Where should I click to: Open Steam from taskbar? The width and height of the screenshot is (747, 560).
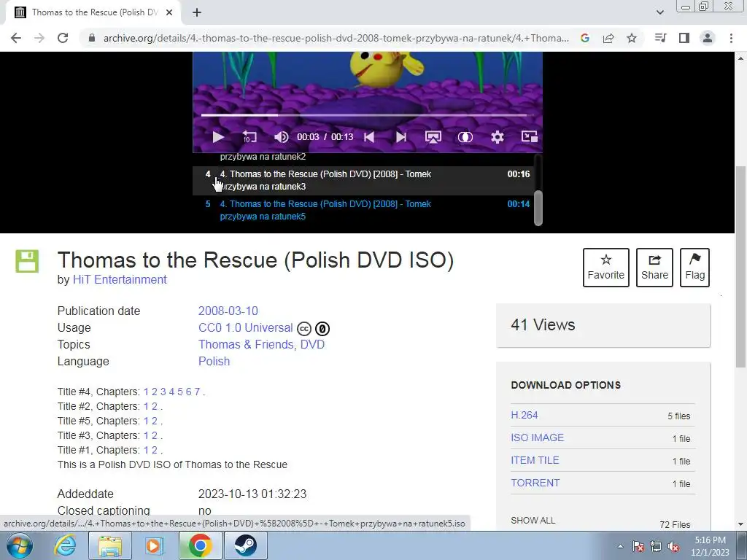(245, 545)
